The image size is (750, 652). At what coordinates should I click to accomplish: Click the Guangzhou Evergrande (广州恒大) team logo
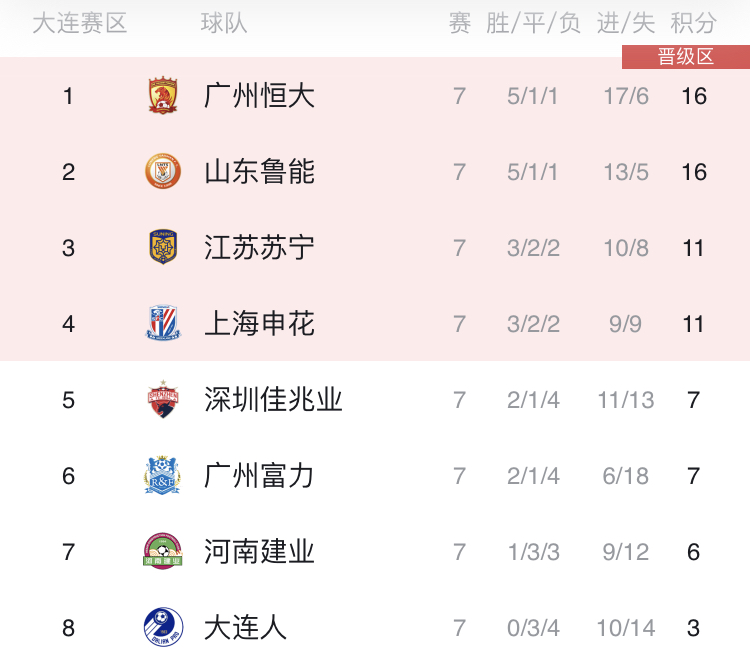tap(163, 95)
